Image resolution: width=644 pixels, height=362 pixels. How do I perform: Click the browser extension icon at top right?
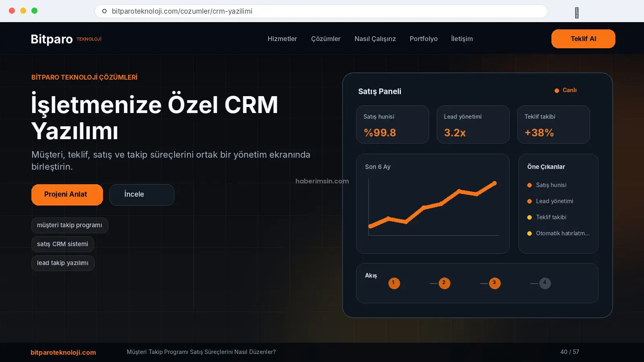coord(577,13)
